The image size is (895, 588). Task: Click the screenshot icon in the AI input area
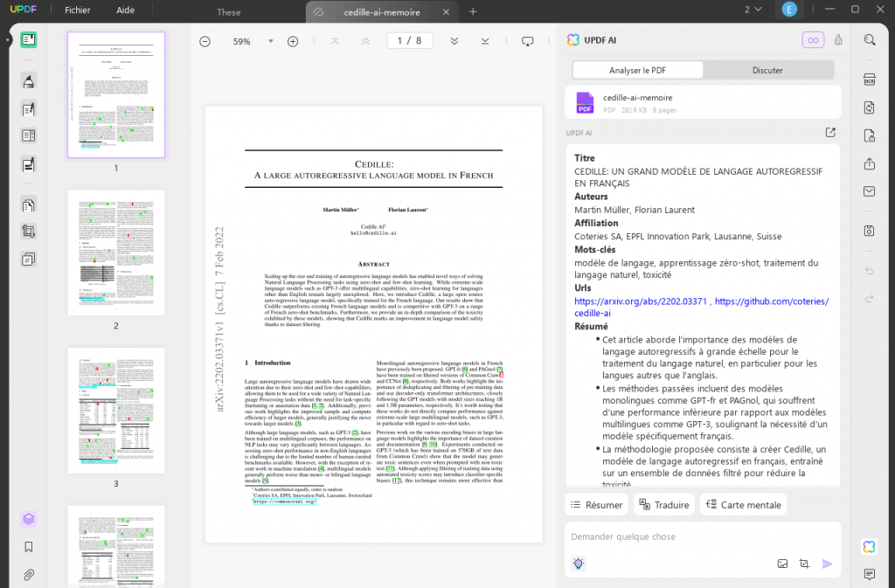(x=804, y=564)
